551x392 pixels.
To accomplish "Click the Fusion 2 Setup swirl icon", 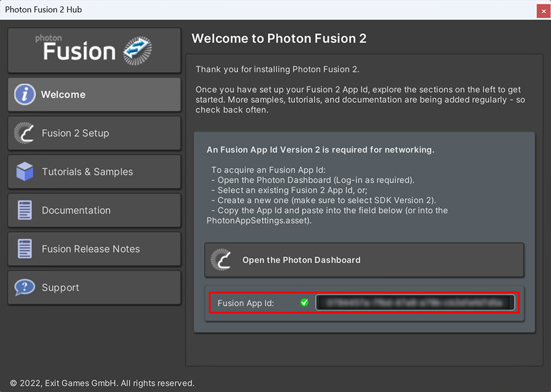I will (x=24, y=133).
